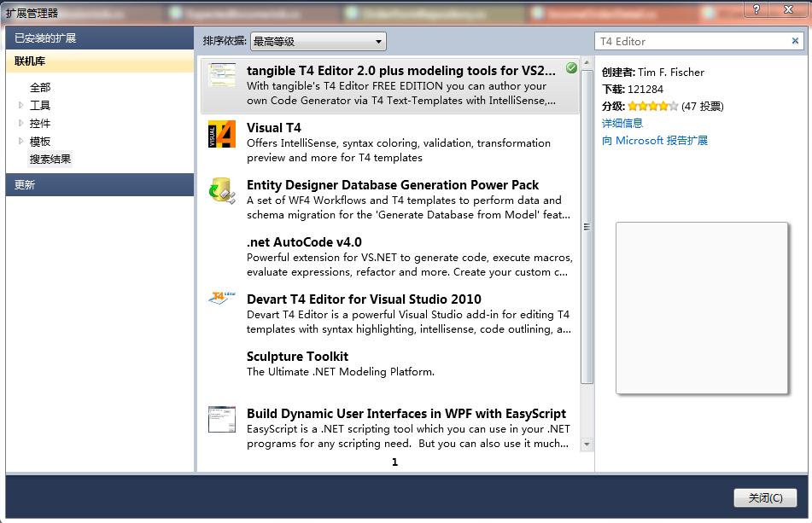Image resolution: width=812 pixels, height=523 pixels.
Task: Expand the 控件 tree node
Action: 20,123
